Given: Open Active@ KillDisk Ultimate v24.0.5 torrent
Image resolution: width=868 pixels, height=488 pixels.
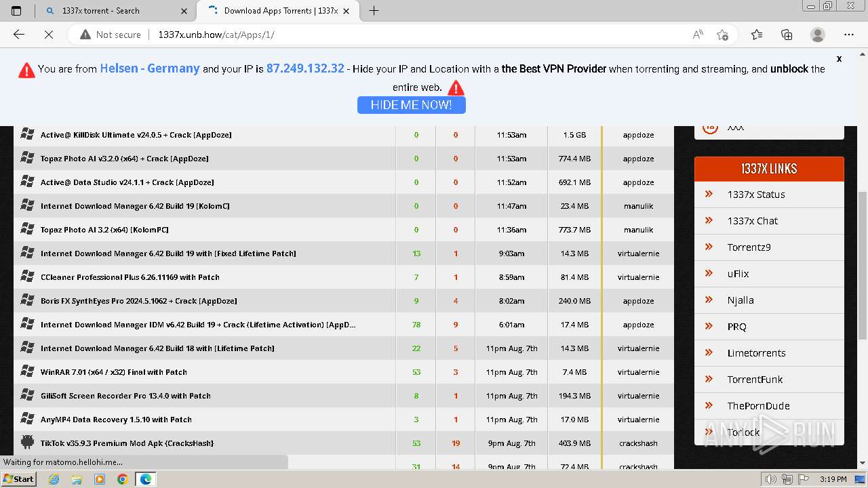Looking at the screenshot, I should 136,135.
